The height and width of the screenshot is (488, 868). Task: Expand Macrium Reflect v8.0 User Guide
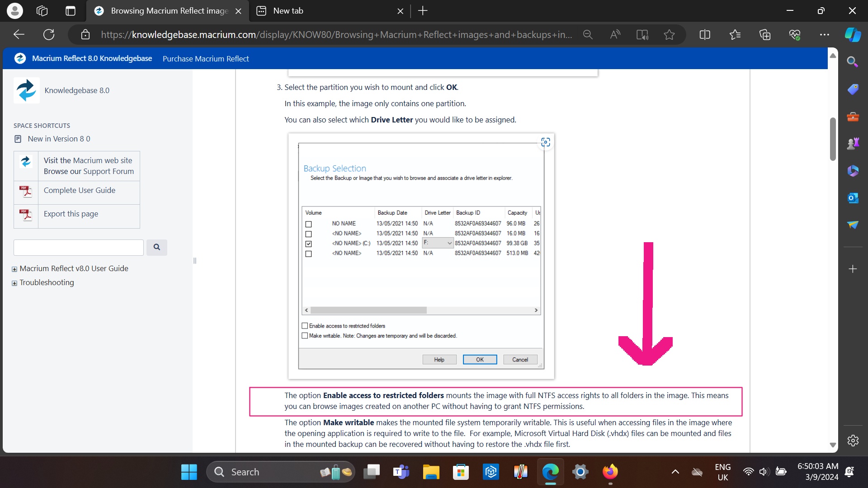(x=14, y=269)
